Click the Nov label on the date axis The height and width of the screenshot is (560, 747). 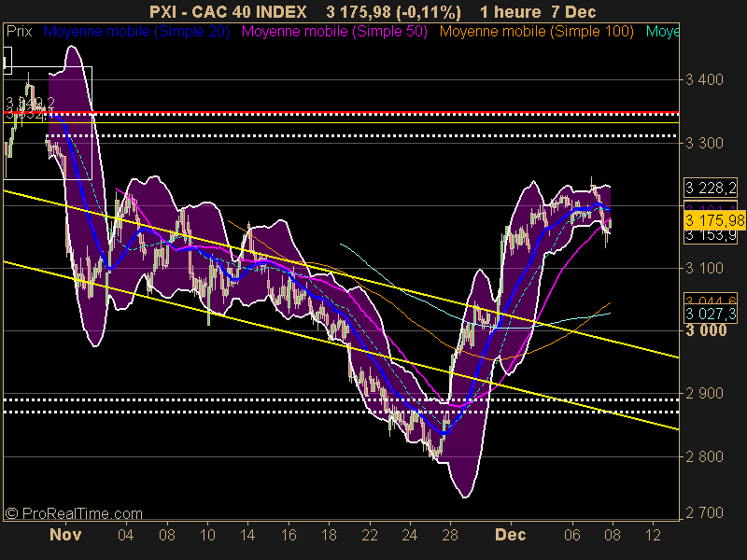click(x=65, y=534)
